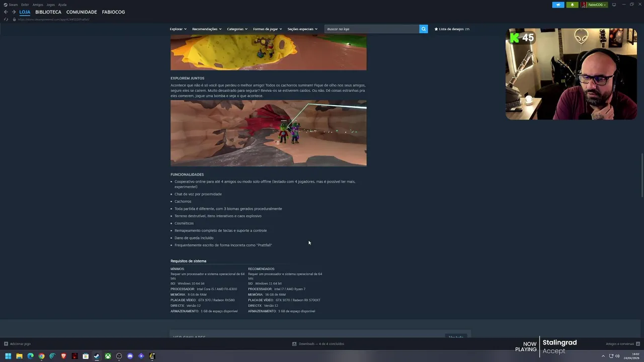Screen dimensions: 644x362
Task: Click 'Windows 10 64 bit' text
Action: (191, 284)
